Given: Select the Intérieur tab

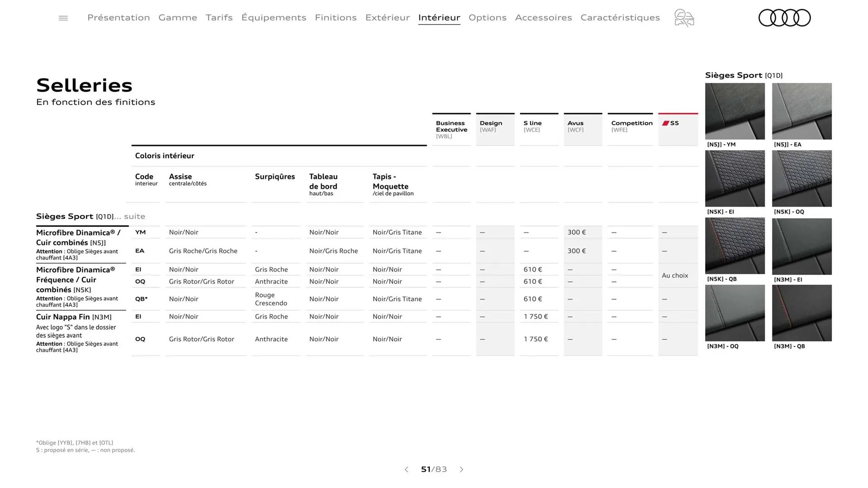Looking at the screenshot, I should (x=439, y=18).
